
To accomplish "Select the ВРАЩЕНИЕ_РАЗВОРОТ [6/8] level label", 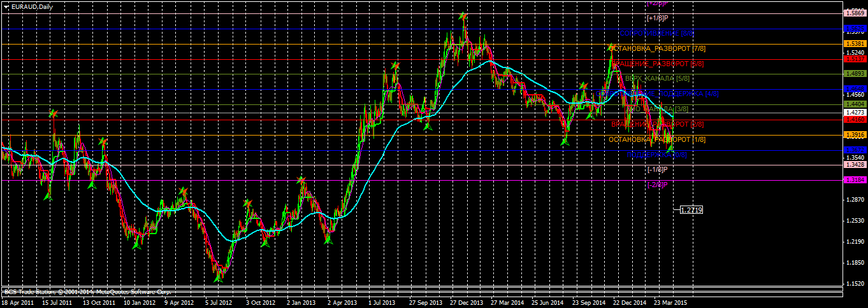I will (x=657, y=64).
